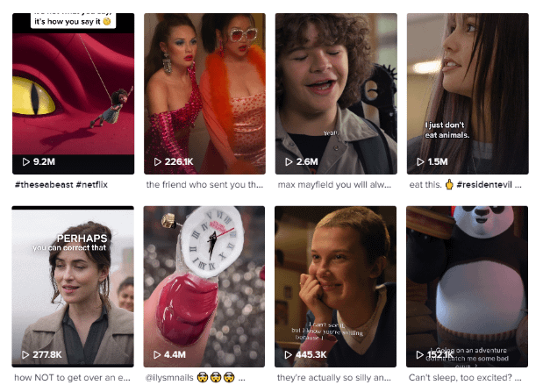This screenshot has height=392, width=543.
Task: Click the play icon on panda video
Action: coord(419,354)
